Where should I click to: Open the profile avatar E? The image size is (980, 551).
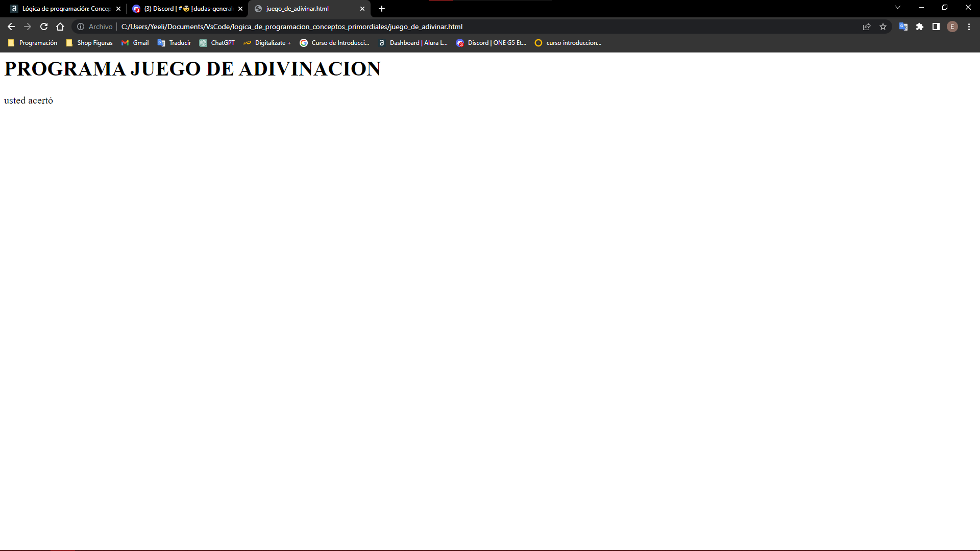pyautogui.click(x=952, y=27)
